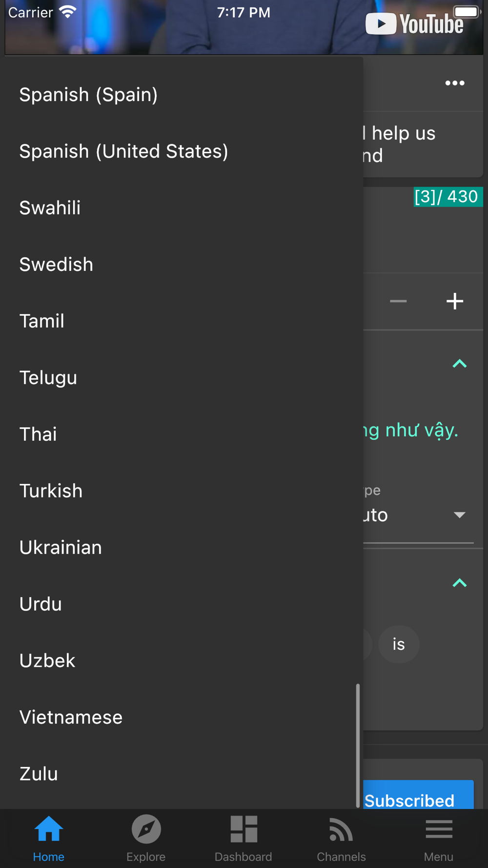Select Spanish (United States) option

coord(124,151)
